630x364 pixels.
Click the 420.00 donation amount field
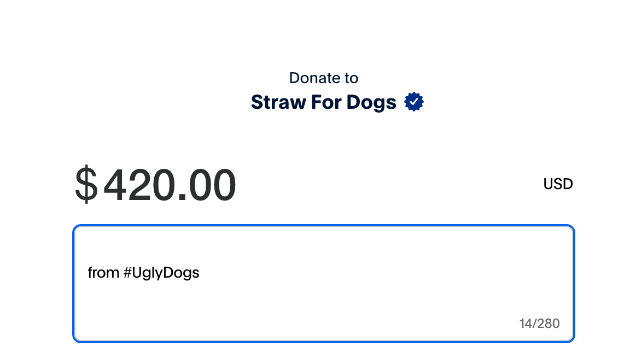click(x=170, y=185)
